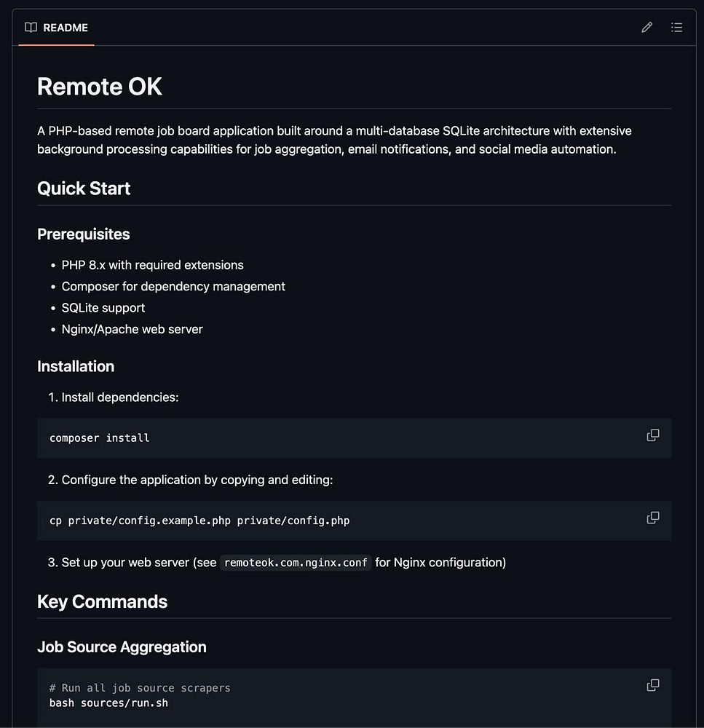Click the Key Commands heading

coord(102,601)
